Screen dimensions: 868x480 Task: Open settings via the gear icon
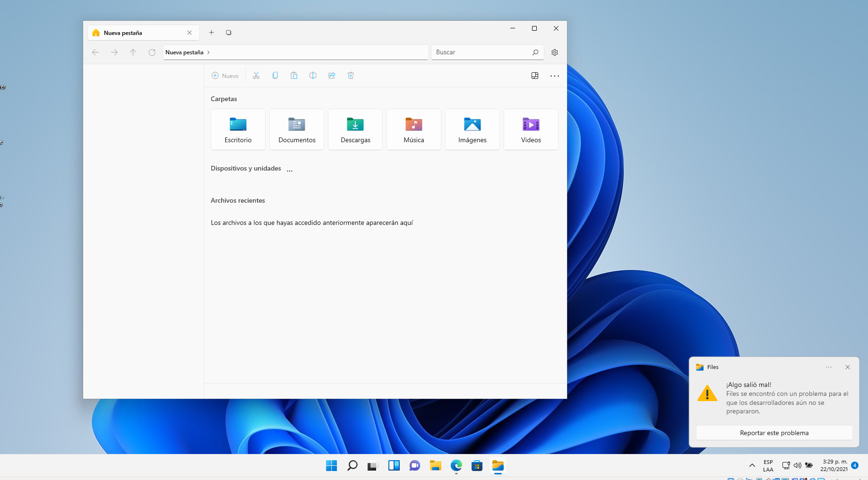(554, 52)
